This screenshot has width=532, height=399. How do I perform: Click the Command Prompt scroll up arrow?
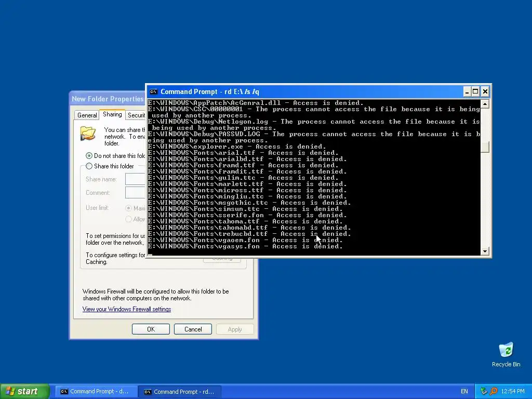pyautogui.click(x=485, y=104)
